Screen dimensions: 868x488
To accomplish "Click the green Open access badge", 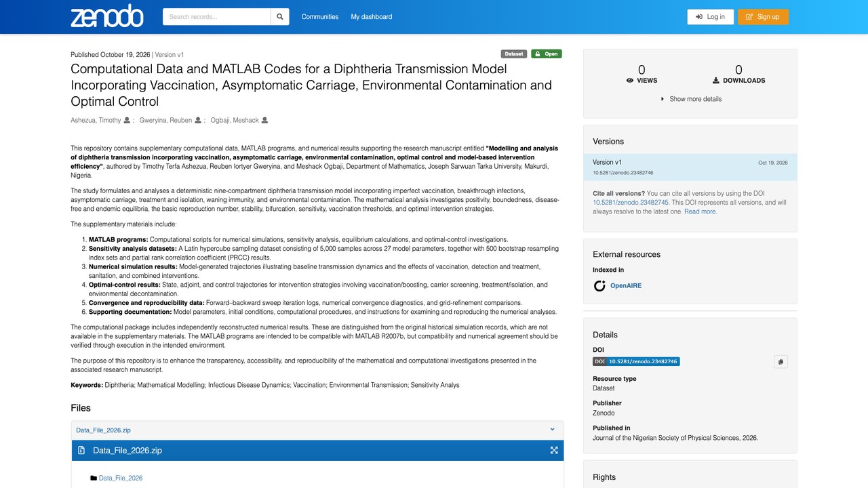I will pos(546,54).
